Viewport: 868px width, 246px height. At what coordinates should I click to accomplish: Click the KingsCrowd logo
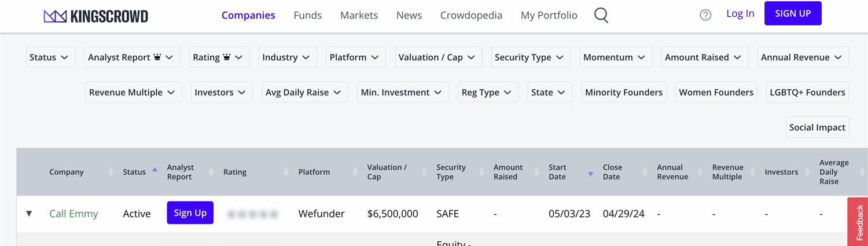(96, 16)
